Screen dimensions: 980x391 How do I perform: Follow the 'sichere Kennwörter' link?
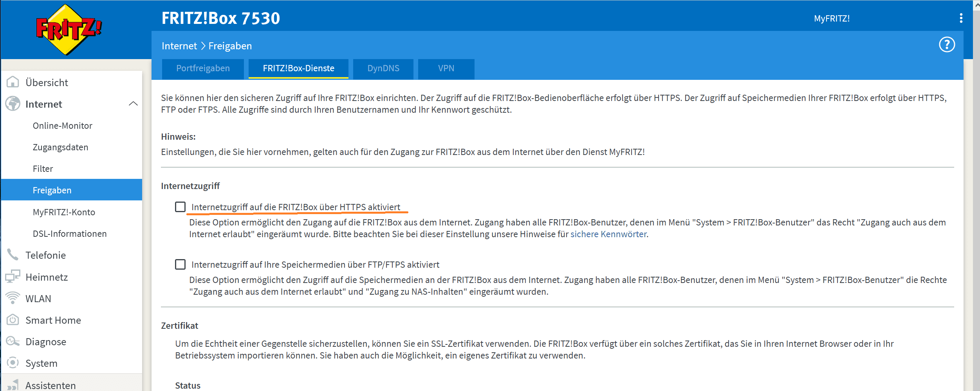point(608,234)
